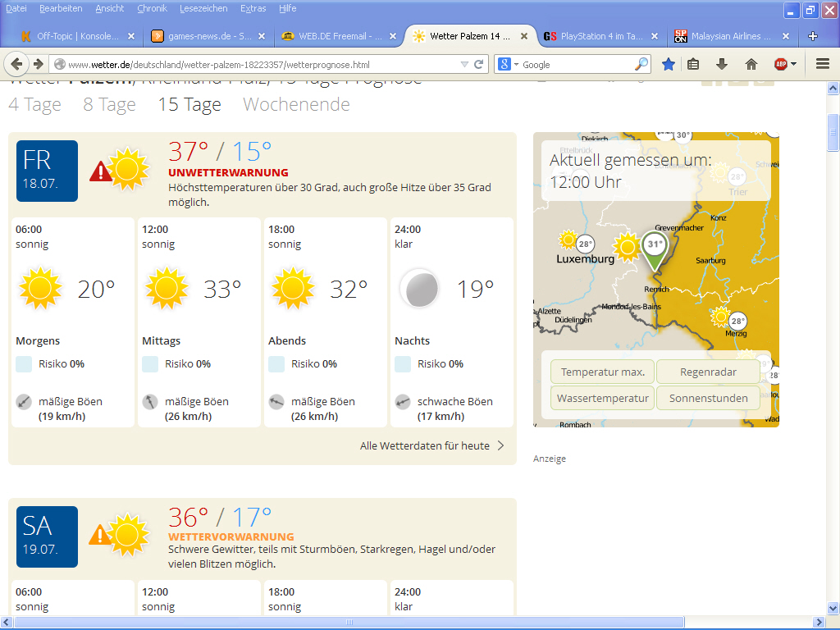Screen dimensions: 840x630
Task: Select the 8 Tage forecast
Action: point(109,104)
